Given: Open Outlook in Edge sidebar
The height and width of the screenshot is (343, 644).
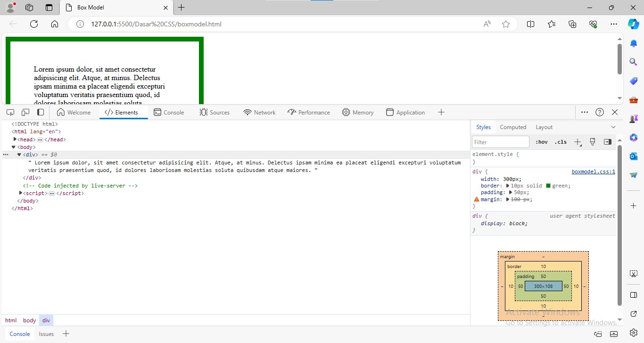Looking at the screenshot, I should pyautogui.click(x=633, y=156).
